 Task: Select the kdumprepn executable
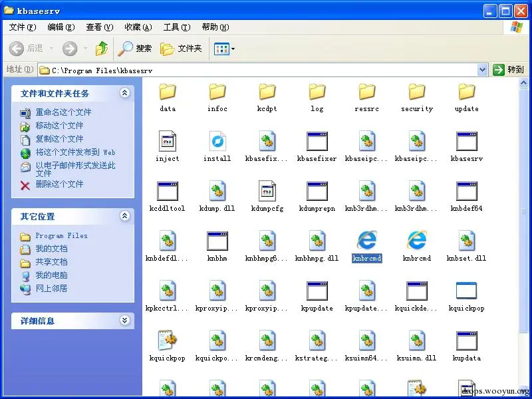(317, 191)
